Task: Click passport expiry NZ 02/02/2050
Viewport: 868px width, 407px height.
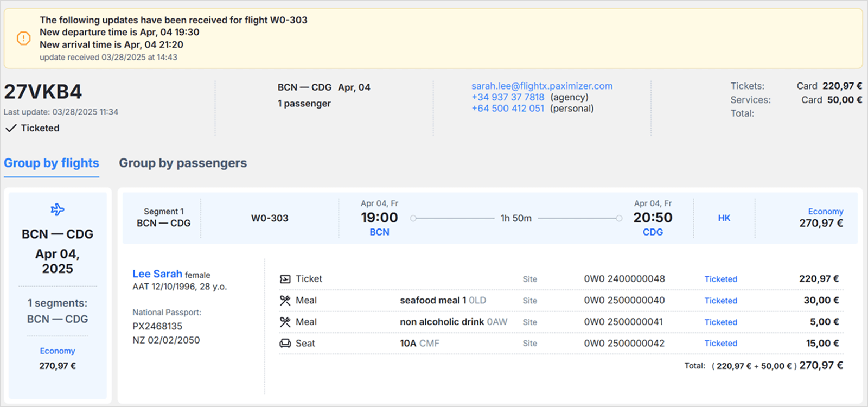Action: (166, 340)
